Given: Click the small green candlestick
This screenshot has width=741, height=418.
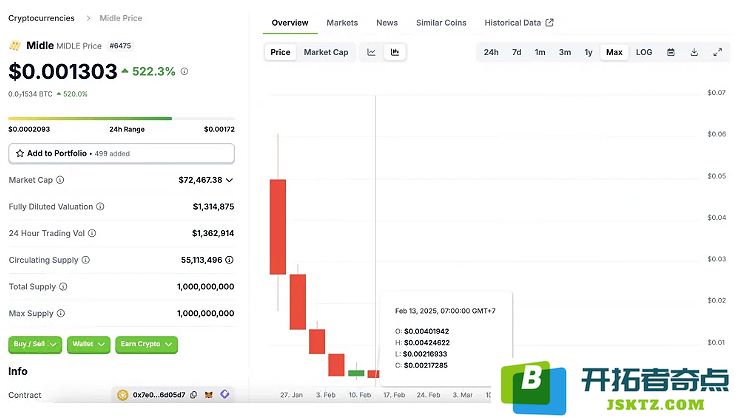Looking at the screenshot, I should (x=356, y=373).
